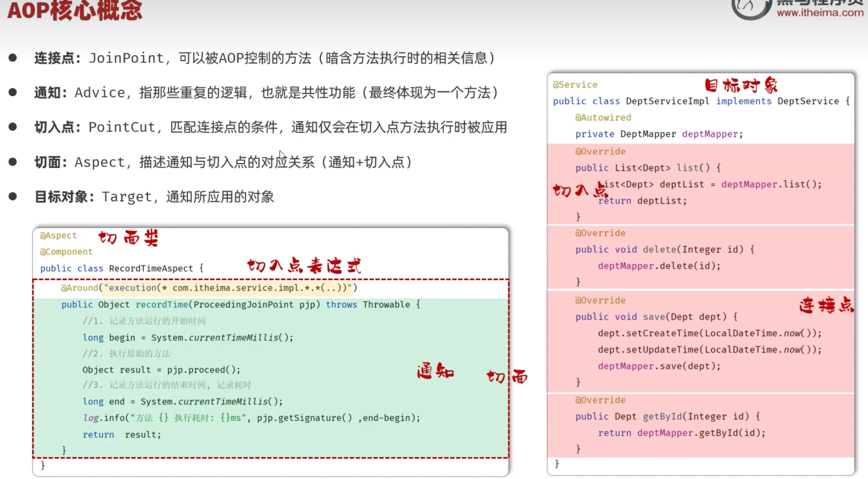Click the bullet dot before 连接点
Viewport: 868px width, 479px height.
pyautogui.click(x=13, y=58)
